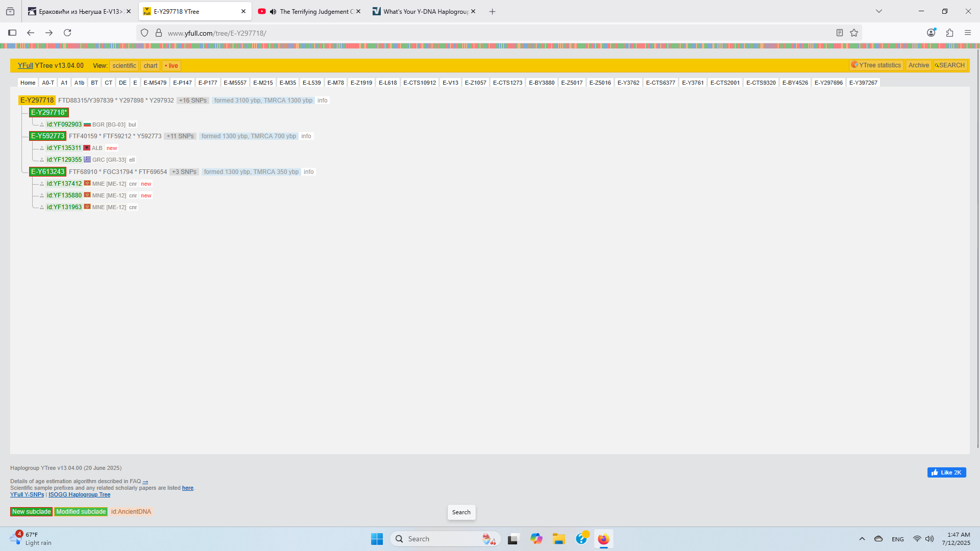The height and width of the screenshot is (551, 980).
Task: Toggle reader view icon in address bar
Action: pos(840,33)
